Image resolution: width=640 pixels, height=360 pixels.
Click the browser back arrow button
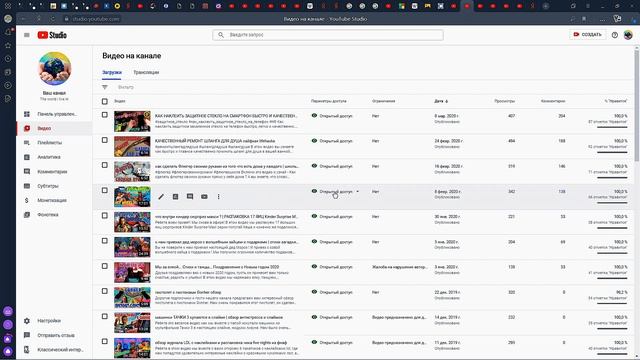[x=23, y=19]
